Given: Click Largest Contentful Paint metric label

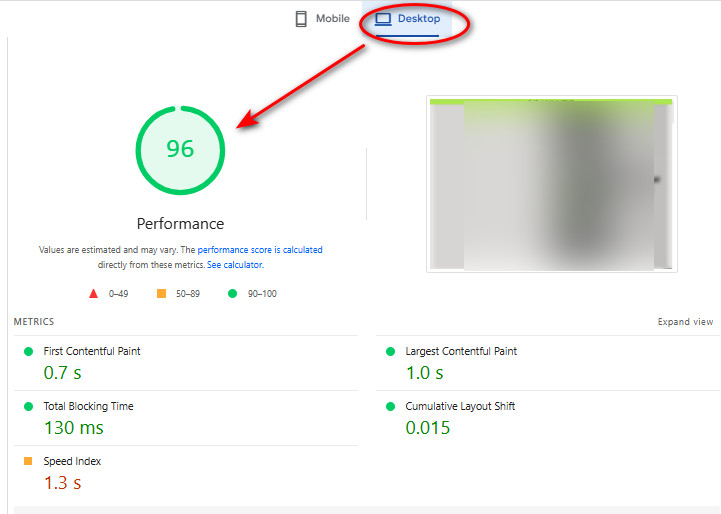Looking at the screenshot, I should (x=461, y=351).
